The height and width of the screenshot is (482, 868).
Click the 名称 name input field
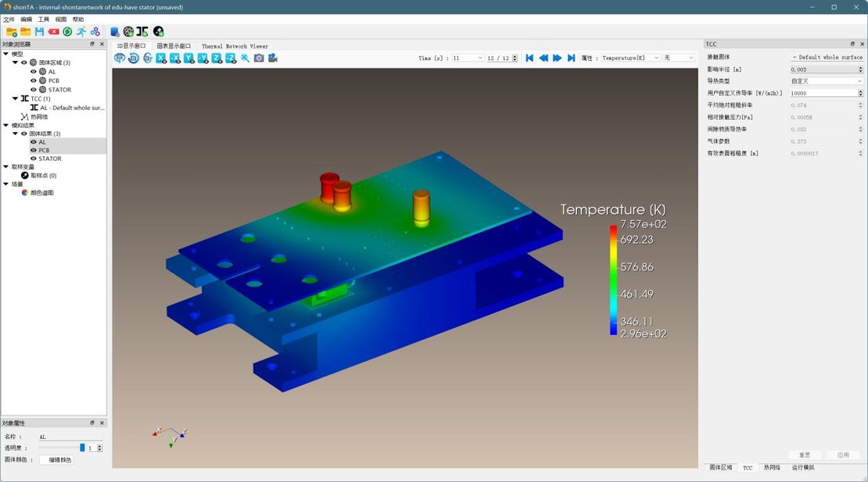coord(70,437)
